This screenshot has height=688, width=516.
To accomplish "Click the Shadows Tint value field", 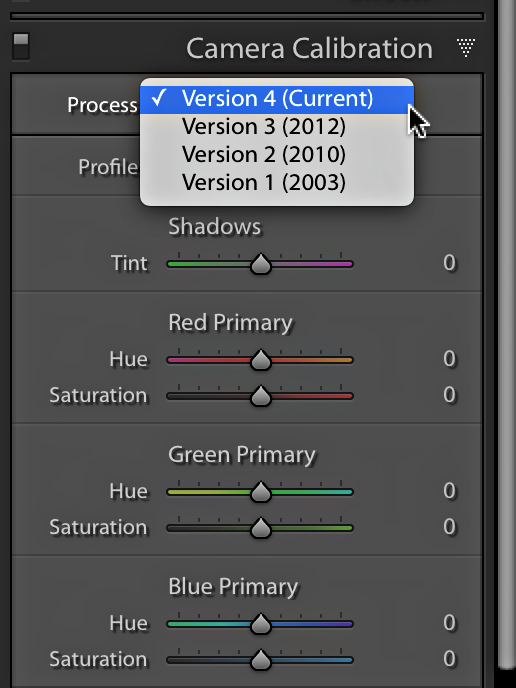I will [x=449, y=263].
